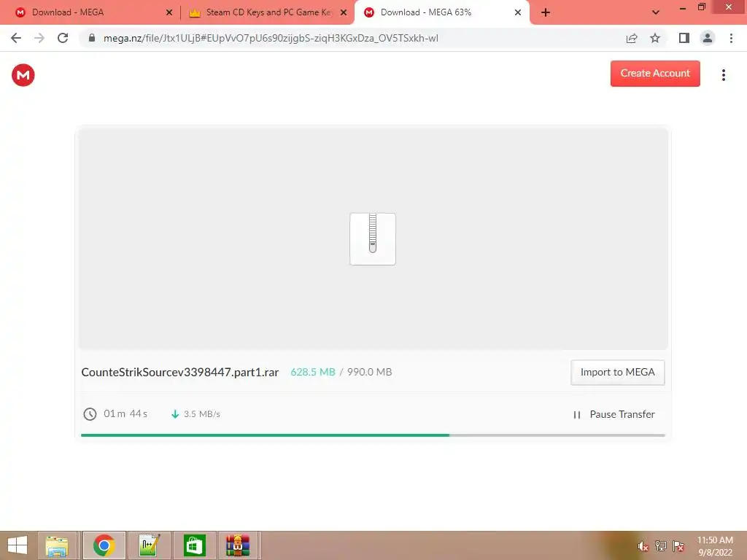
Task: Click the zip file preview icon
Action: tap(373, 238)
